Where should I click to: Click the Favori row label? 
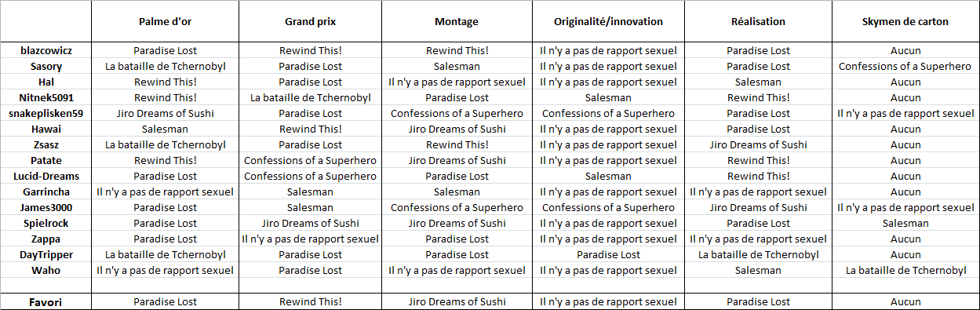46,301
